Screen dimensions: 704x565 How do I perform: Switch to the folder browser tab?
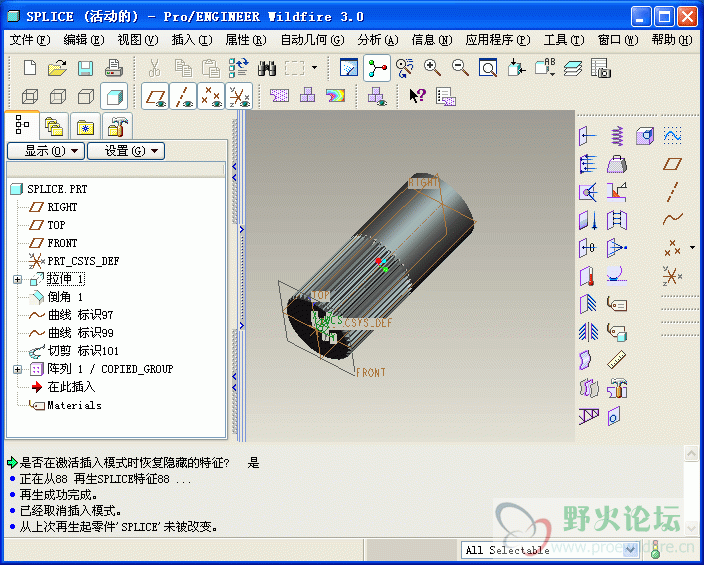54,126
